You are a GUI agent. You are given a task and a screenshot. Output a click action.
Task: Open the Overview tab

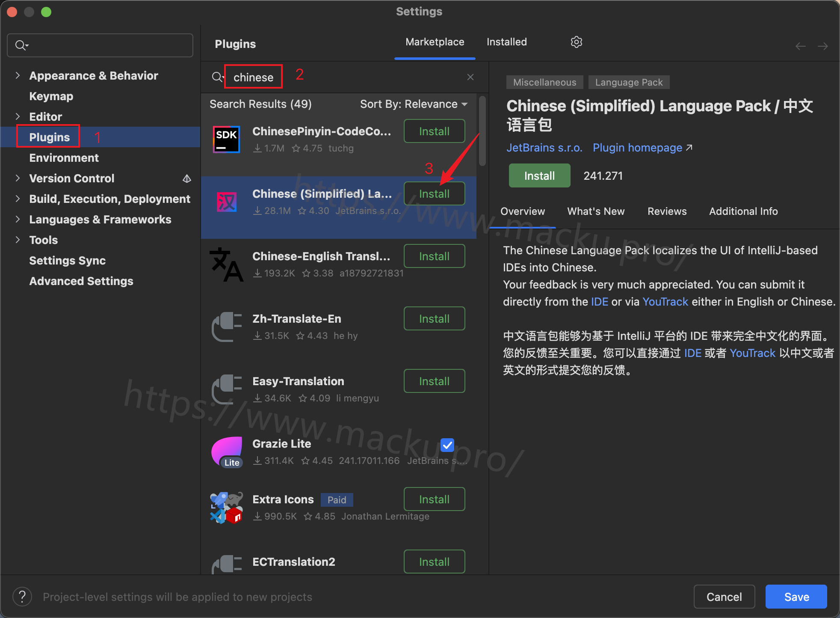point(523,211)
